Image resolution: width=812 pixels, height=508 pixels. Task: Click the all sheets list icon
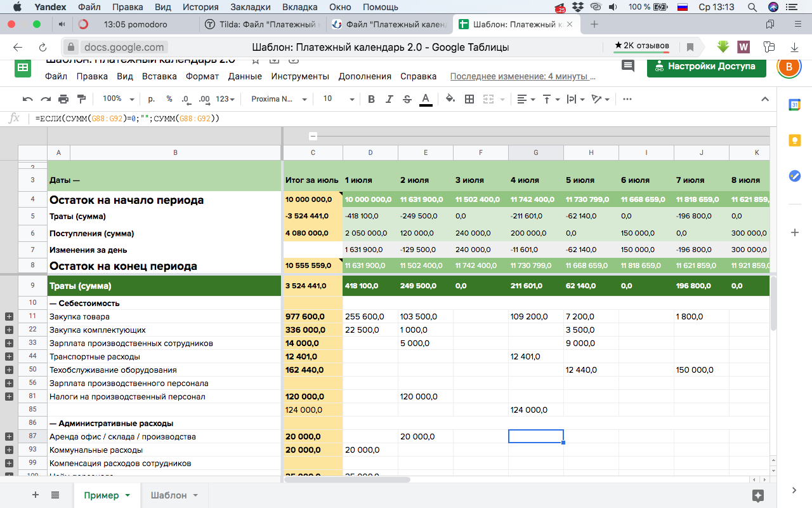(x=55, y=495)
